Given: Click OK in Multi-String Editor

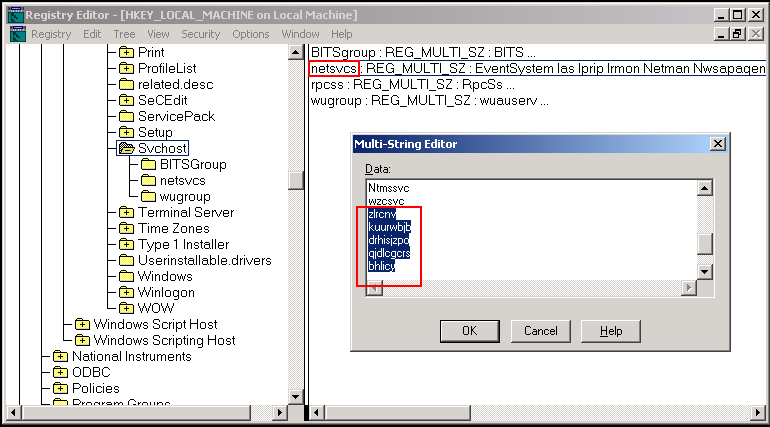Looking at the screenshot, I should coord(469,331).
